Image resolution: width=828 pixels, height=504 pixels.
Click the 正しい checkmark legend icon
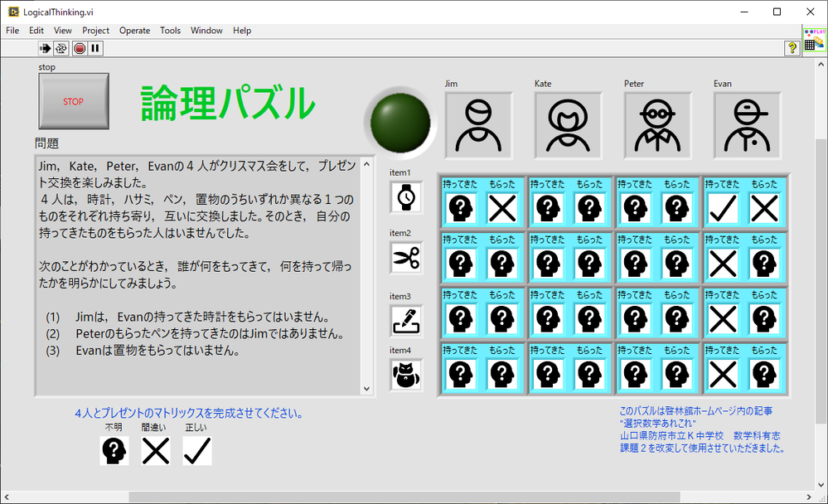pos(197,451)
